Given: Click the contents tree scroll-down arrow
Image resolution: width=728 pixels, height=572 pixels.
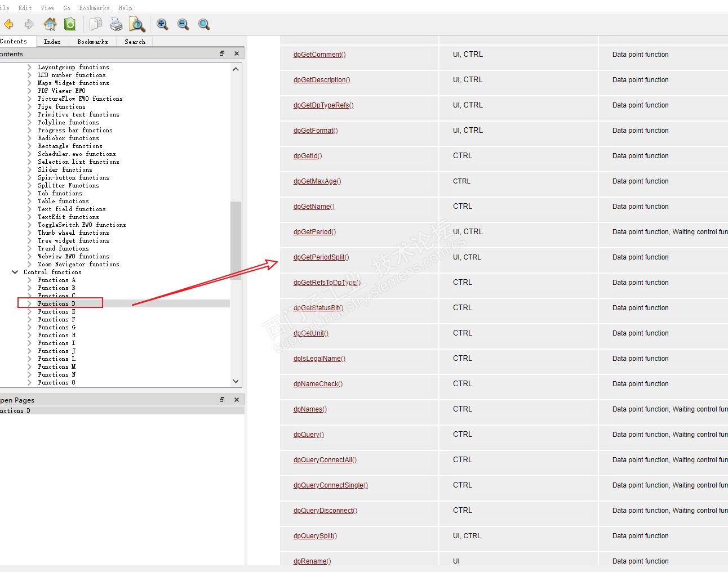Looking at the screenshot, I should (x=236, y=381).
